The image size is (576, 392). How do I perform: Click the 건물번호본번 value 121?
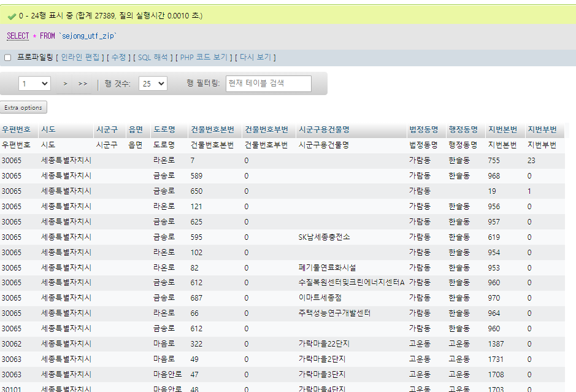(196, 207)
